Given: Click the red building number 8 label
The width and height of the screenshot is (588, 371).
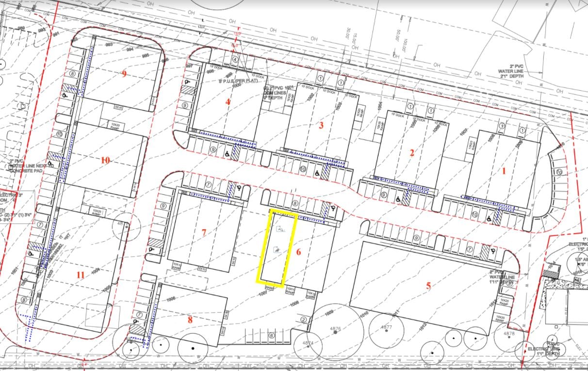Looking at the screenshot, I should (190, 319).
